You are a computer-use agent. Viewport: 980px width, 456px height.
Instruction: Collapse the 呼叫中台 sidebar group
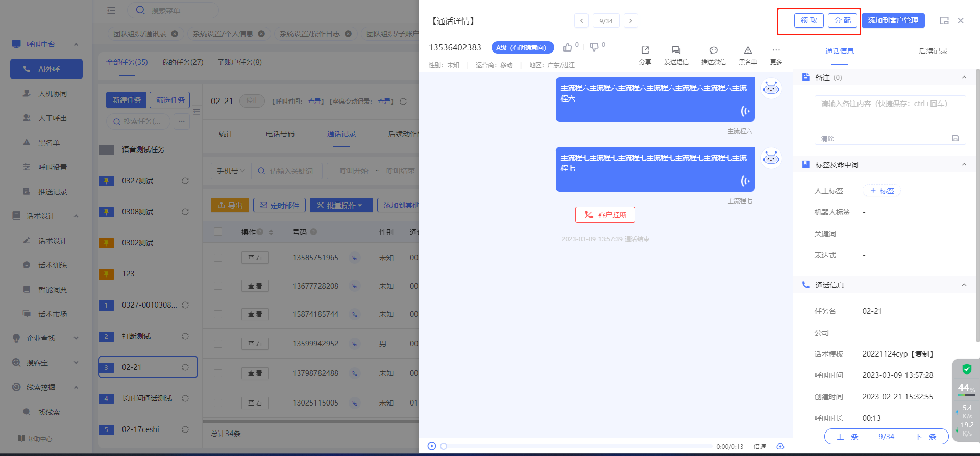click(76, 44)
